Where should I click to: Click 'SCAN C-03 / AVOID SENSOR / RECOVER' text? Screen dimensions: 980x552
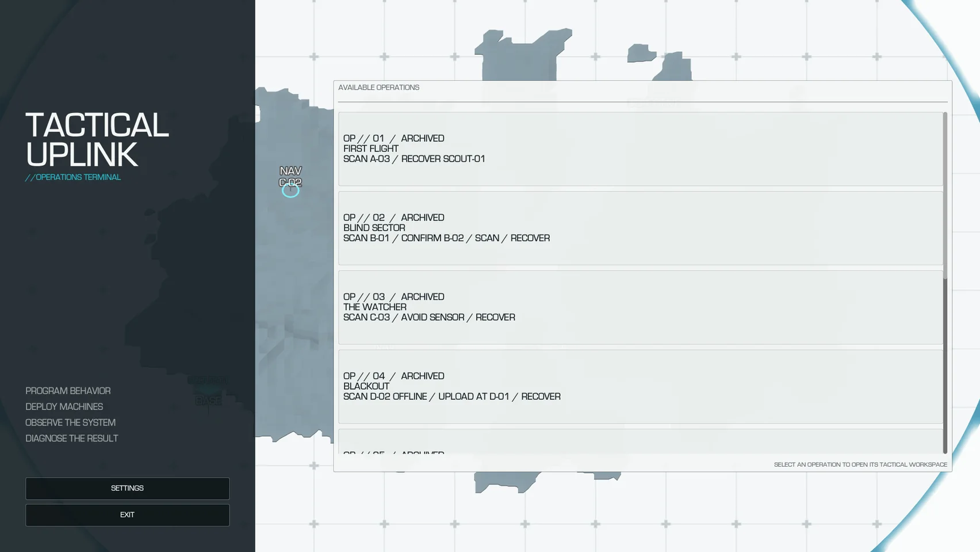tap(429, 317)
